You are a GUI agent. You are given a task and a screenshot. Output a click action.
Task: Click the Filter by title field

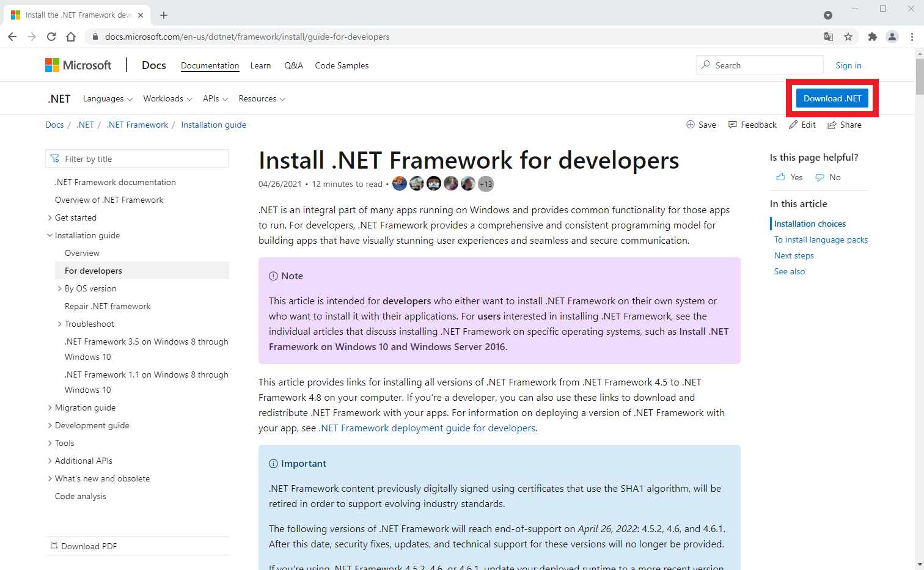pyautogui.click(x=137, y=159)
